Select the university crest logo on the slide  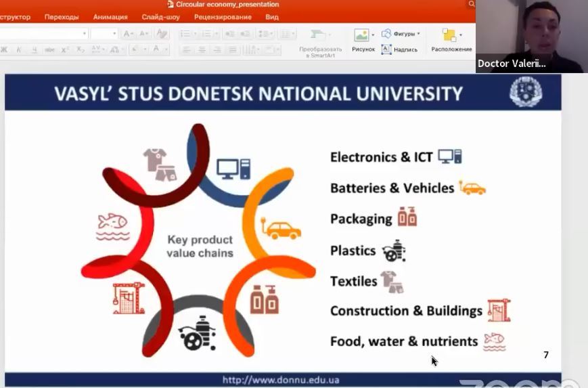point(526,92)
